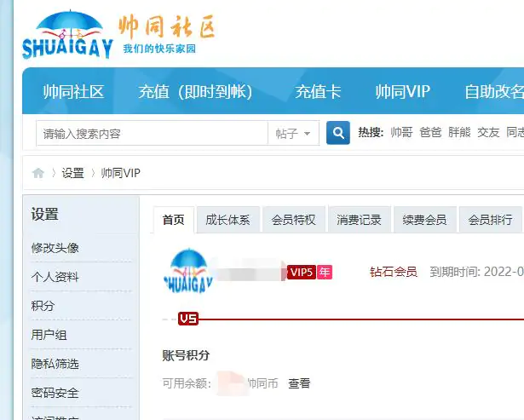
Task: Select the 首页 tab
Action: 174,220
